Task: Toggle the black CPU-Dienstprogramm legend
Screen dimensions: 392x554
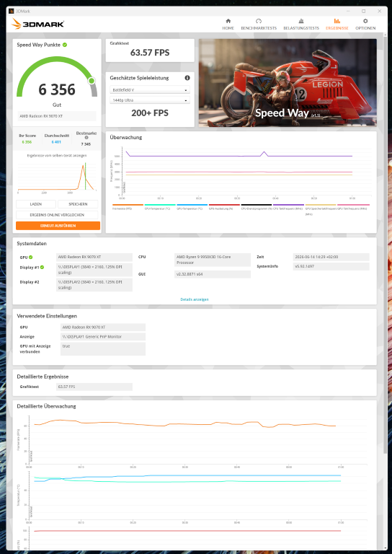Action: [x=256, y=207]
